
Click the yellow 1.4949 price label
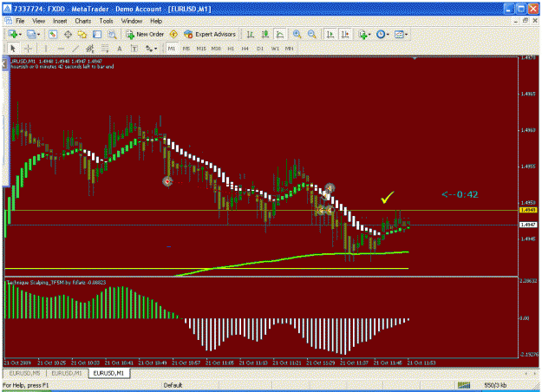click(528, 210)
